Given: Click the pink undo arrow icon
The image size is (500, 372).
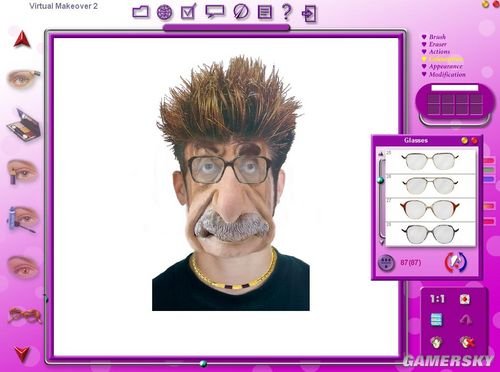Looking at the screenshot, I should tap(466, 320).
